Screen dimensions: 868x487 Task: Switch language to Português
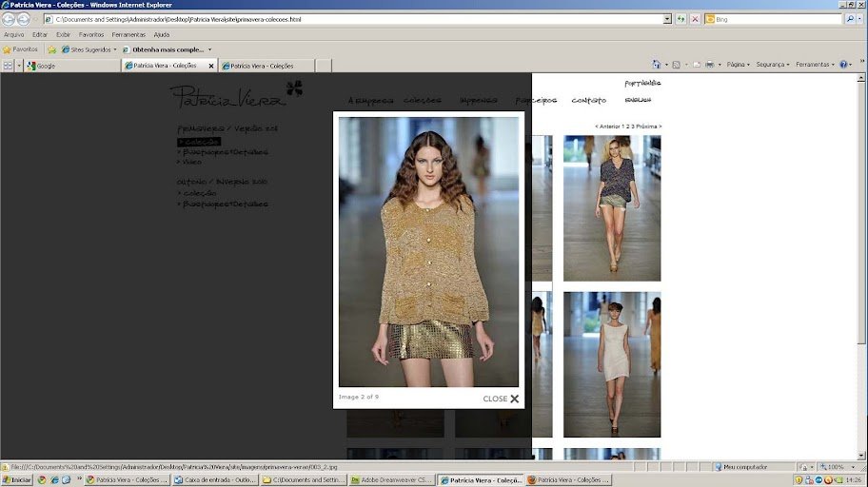click(642, 83)
